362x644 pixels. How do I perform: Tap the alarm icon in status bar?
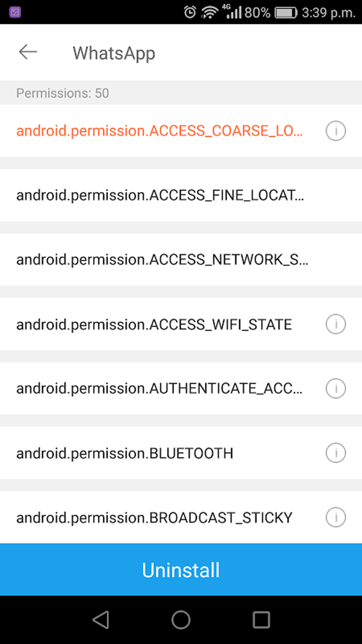[x=190, y=12]
